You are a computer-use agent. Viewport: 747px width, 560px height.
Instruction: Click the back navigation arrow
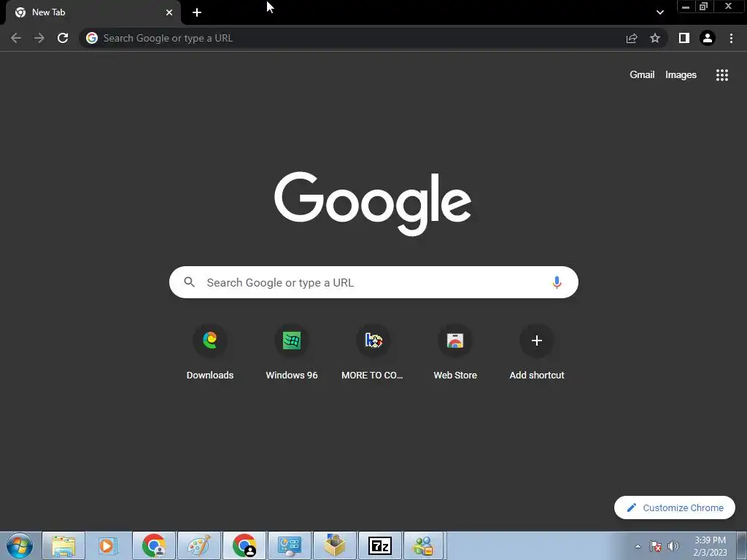pos(16,38)
